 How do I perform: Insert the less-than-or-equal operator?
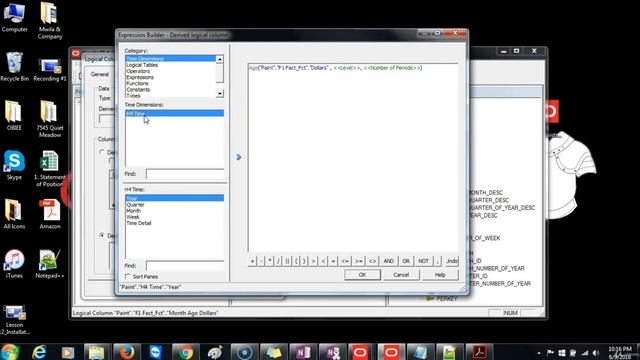coord(345,261)
